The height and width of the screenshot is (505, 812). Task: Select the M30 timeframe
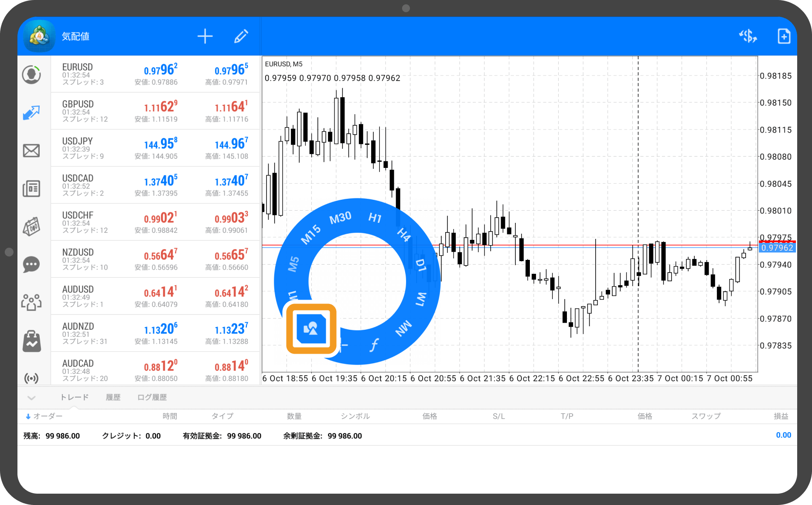pos(340,218)
